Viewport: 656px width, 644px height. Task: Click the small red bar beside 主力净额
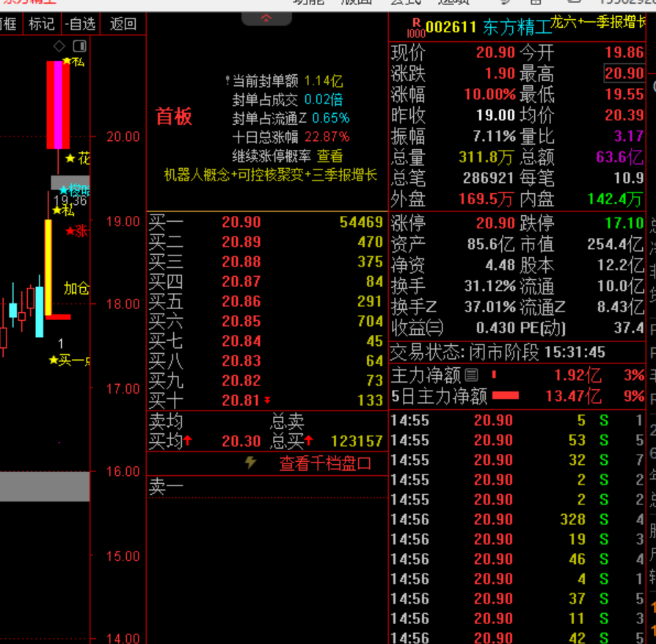[x=494, y=375]
